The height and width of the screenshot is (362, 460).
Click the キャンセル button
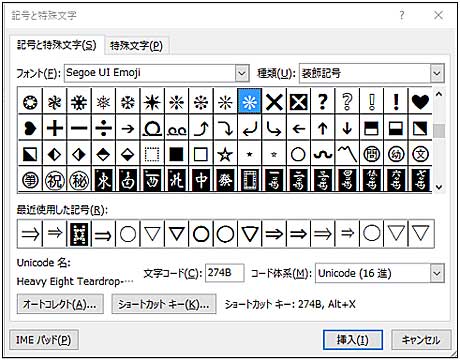(x=421, y=340)
